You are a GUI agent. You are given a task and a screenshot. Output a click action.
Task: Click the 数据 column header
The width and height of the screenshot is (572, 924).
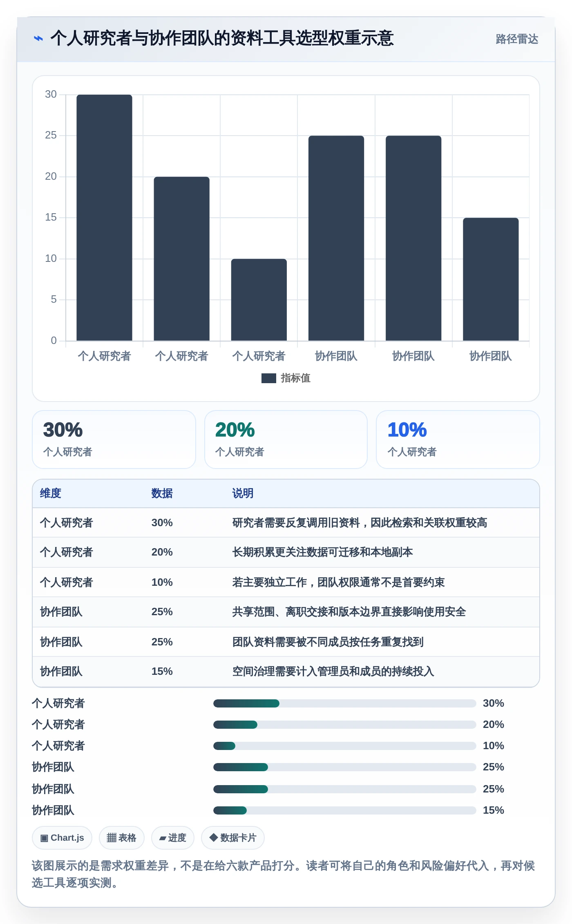[x=162, y=493]
